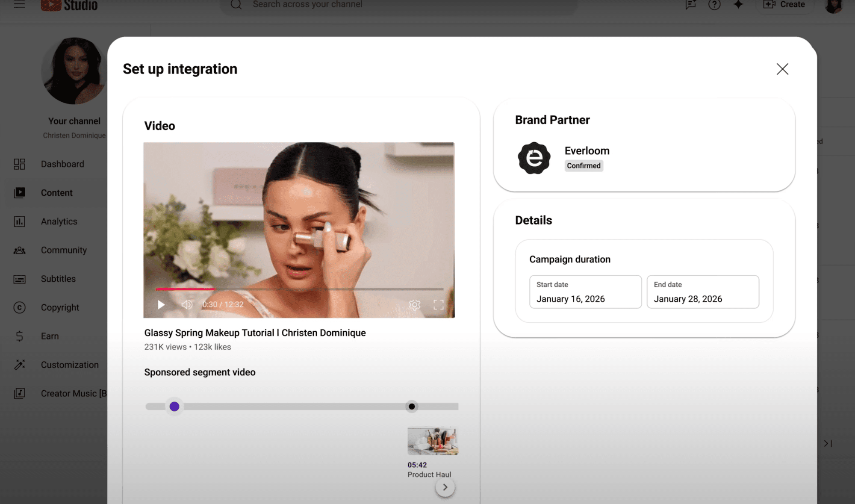Click the Everloom brand logo
The image size is (855, 504).
point(534,158)
